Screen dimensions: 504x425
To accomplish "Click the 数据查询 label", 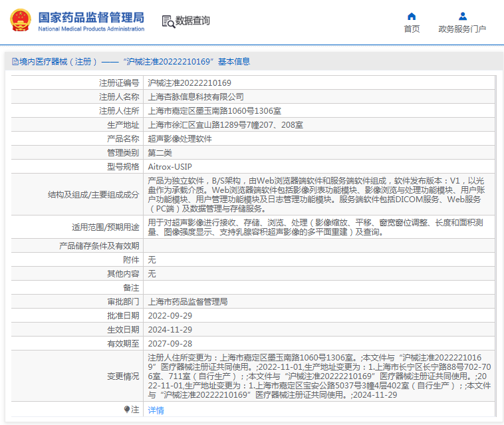I will click(x=193, y=21).
